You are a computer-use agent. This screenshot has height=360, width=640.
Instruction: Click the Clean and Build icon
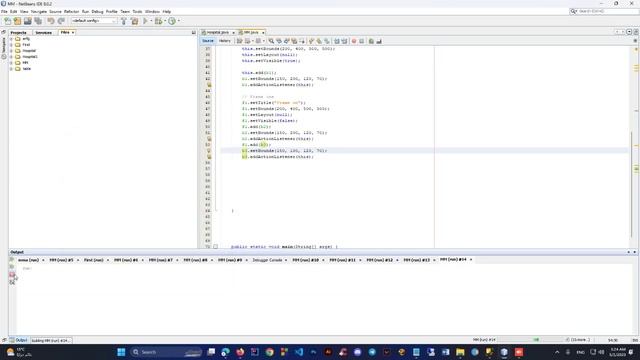[135, 21]
